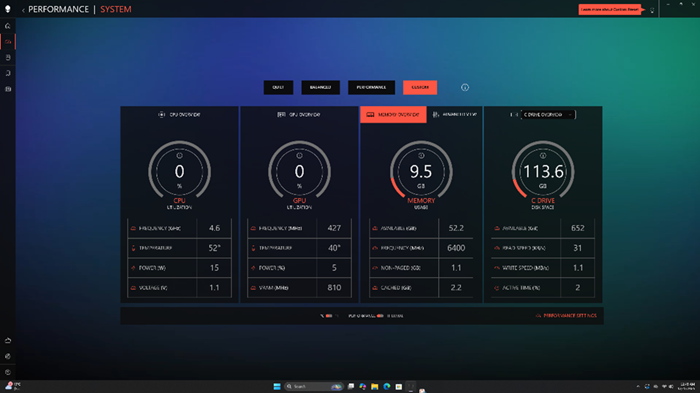Click CPU frequency value 4.6
This screenshot has height=393, width=700.
point(214,228)
